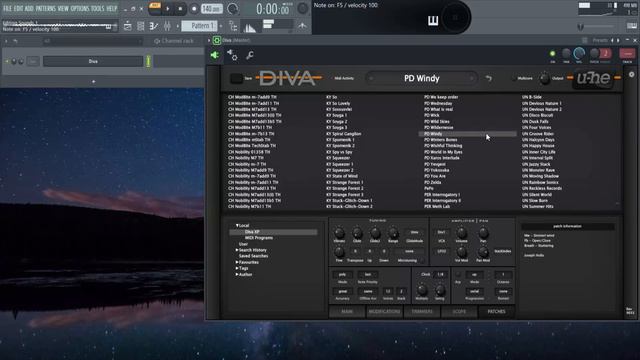640x360 pixels.
Task: Open the EDIT menu
Action: click(19, 8)
